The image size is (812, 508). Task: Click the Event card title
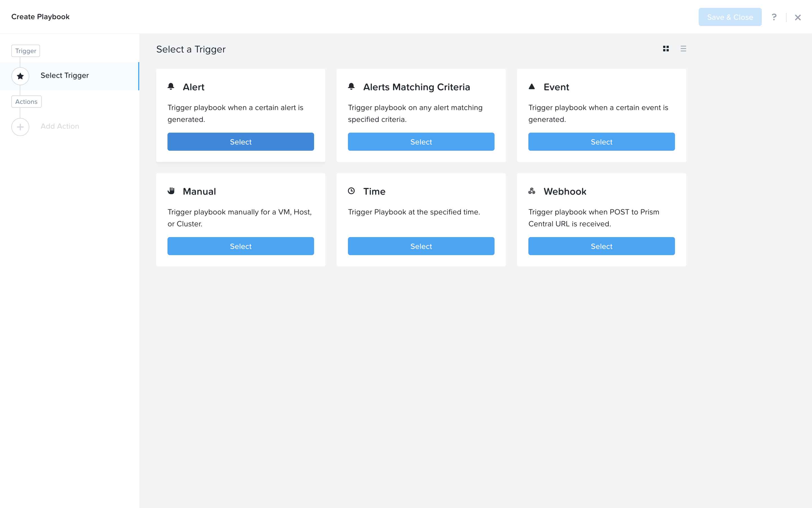click(556, 87)
